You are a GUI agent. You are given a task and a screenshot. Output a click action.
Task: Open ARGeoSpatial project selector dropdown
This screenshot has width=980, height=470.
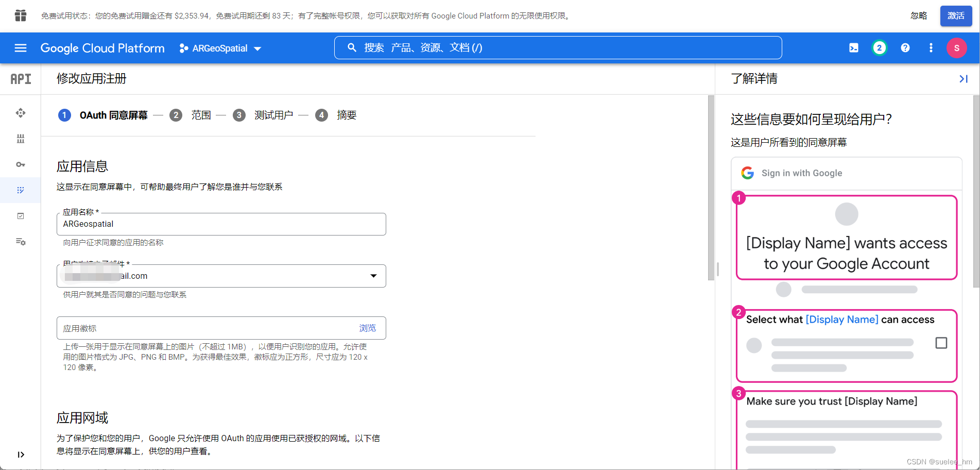coord(220,48)
